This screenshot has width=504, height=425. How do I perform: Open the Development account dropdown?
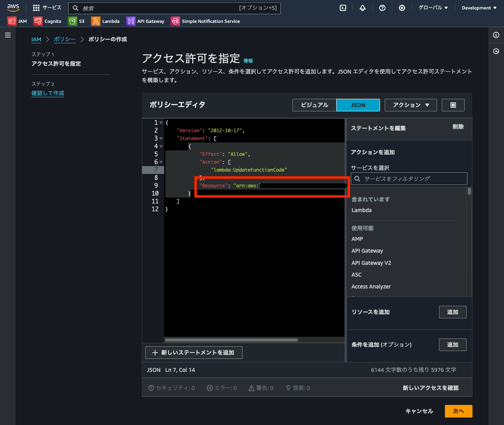[x=479, y=8]
